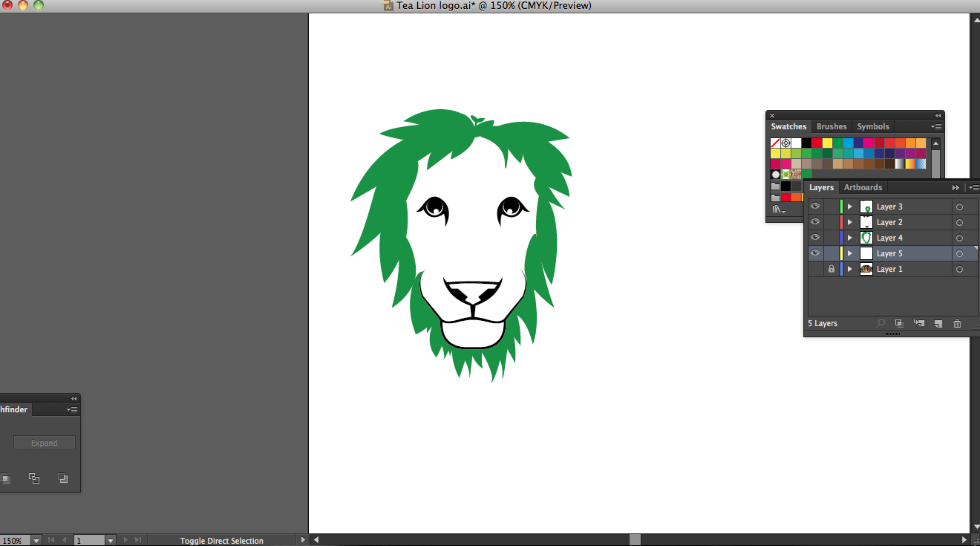Click the Create New Sublayer icon
The height and width of the screenshot is (546, 980).
[x=919, y=324]
